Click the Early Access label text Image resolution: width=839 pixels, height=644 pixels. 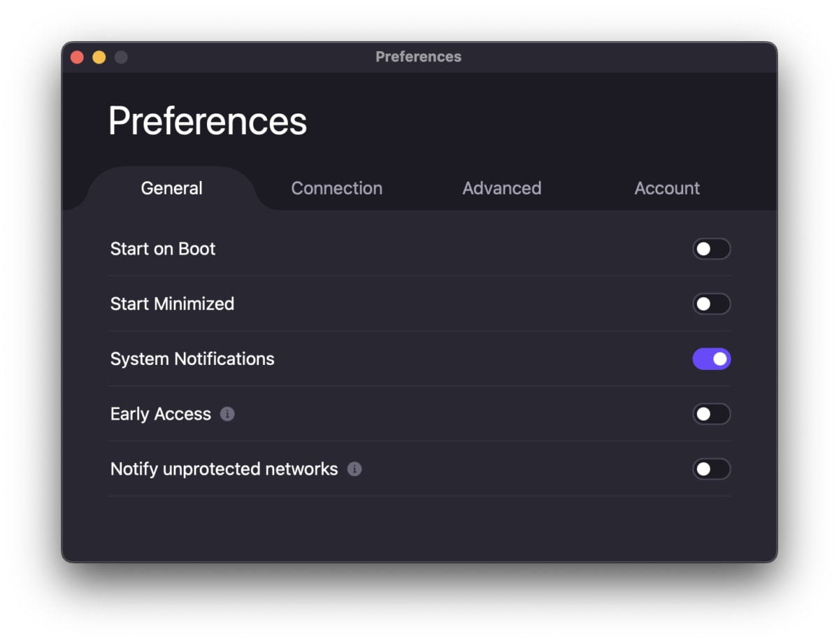click(161, 414)
